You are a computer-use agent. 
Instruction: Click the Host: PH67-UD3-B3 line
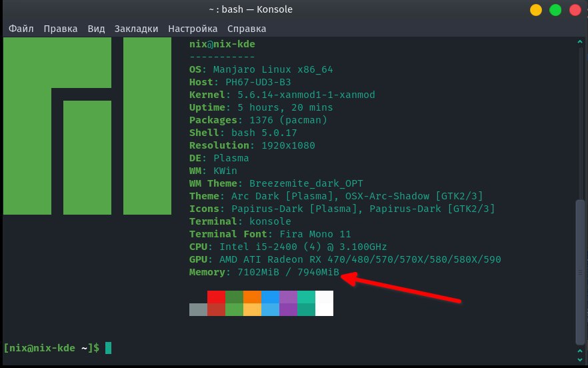point(240,82)
